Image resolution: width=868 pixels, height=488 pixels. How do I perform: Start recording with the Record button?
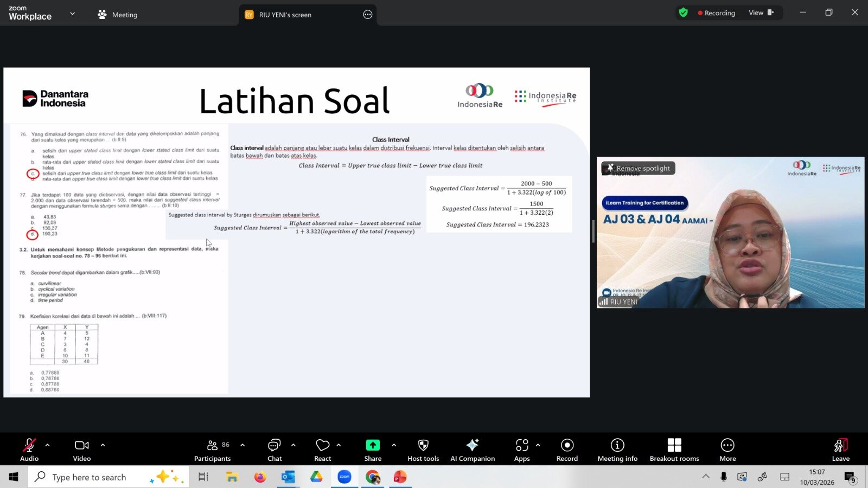567,450
